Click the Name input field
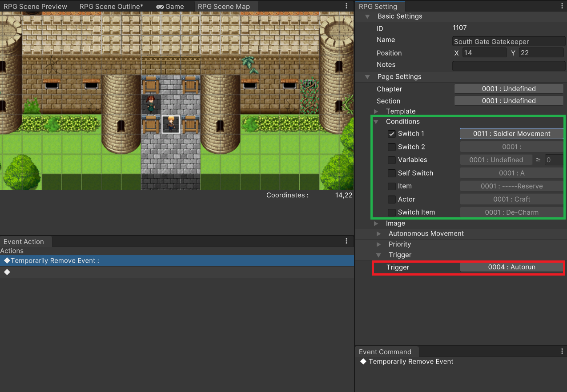This screenshot has width=567, height=392. click(x=509, y=41)
